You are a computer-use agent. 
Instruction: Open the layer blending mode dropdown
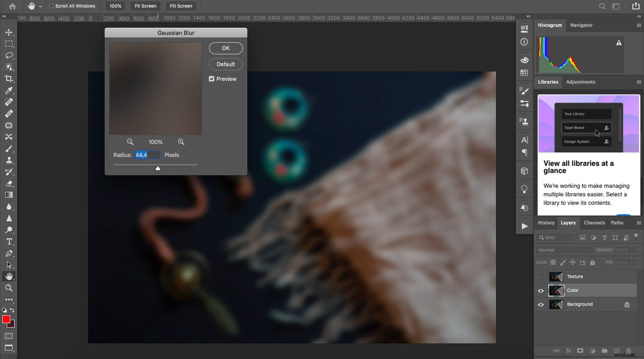[564, 249]
